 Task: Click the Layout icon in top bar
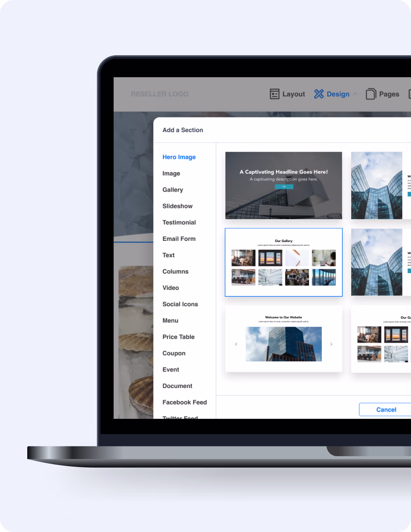tap(275, 94)
